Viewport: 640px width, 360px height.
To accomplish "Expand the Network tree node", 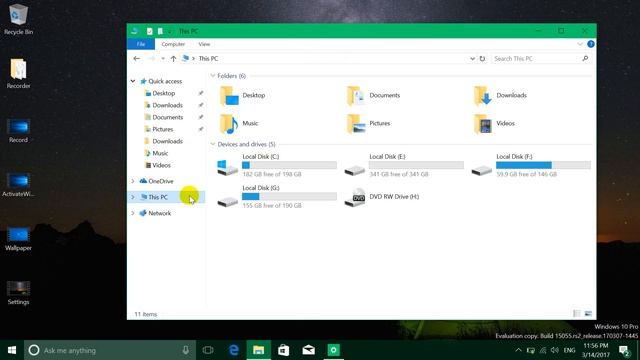I will [x=133, y=213].
